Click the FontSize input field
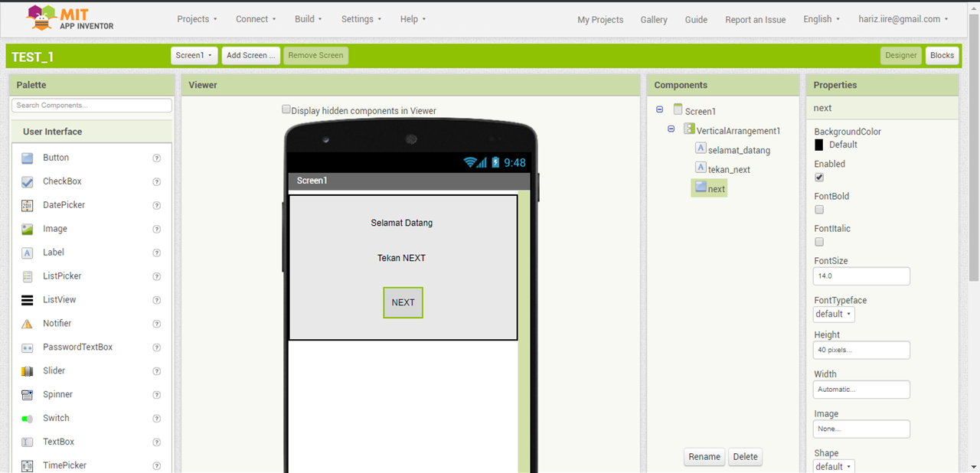The height and width of the screenshot is (473, 980). point(861,276)
